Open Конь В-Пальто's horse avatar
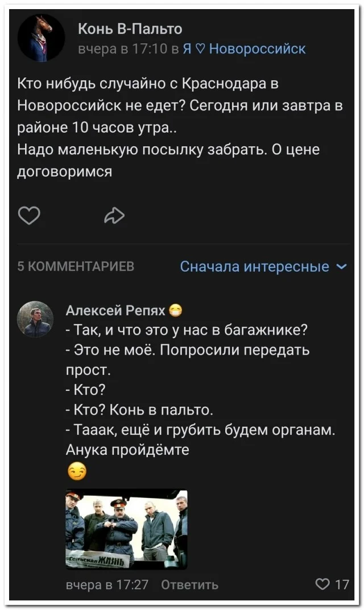 pyautogui.click(x=41, y=38)
